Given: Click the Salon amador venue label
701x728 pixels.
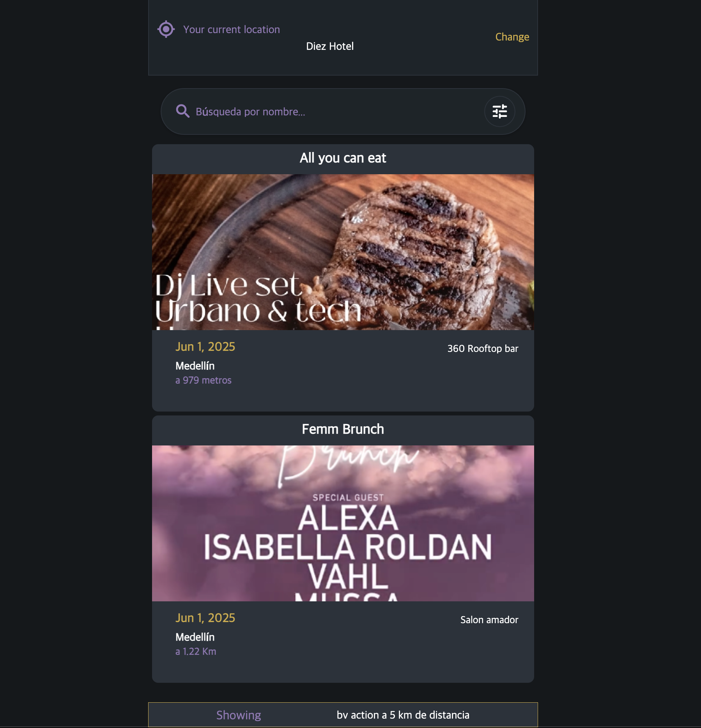Looking at the screenshot, I should point(489,620).
